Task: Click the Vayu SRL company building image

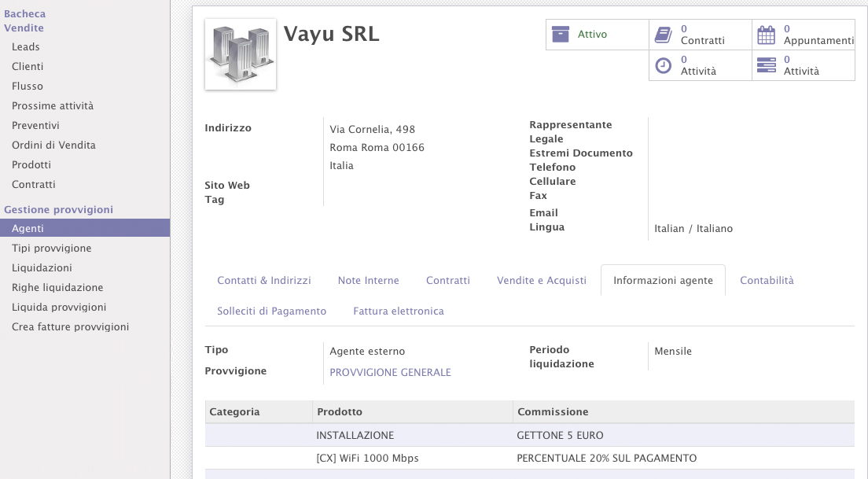Action: 241,54
